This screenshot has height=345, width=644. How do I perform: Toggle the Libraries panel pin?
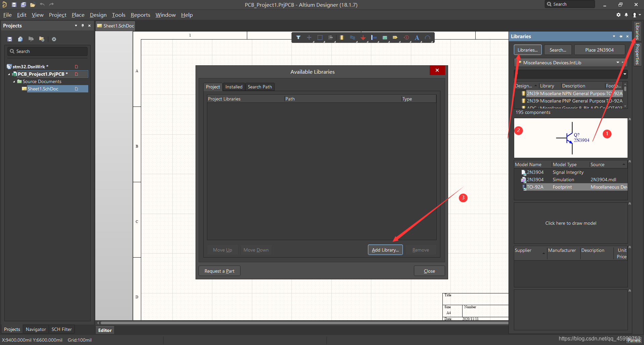[x=621, y=37]
